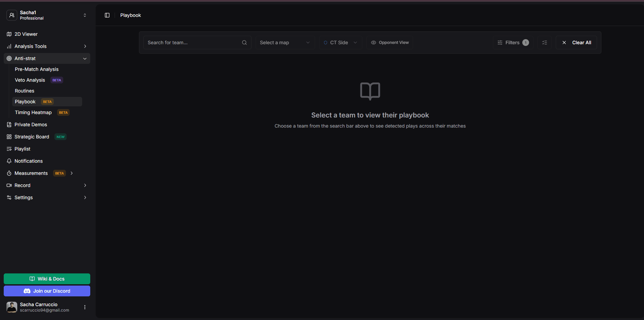Click the 2D Viewer map icon
The width and height of the screenshot is (644, 320).
click(9, 34)
